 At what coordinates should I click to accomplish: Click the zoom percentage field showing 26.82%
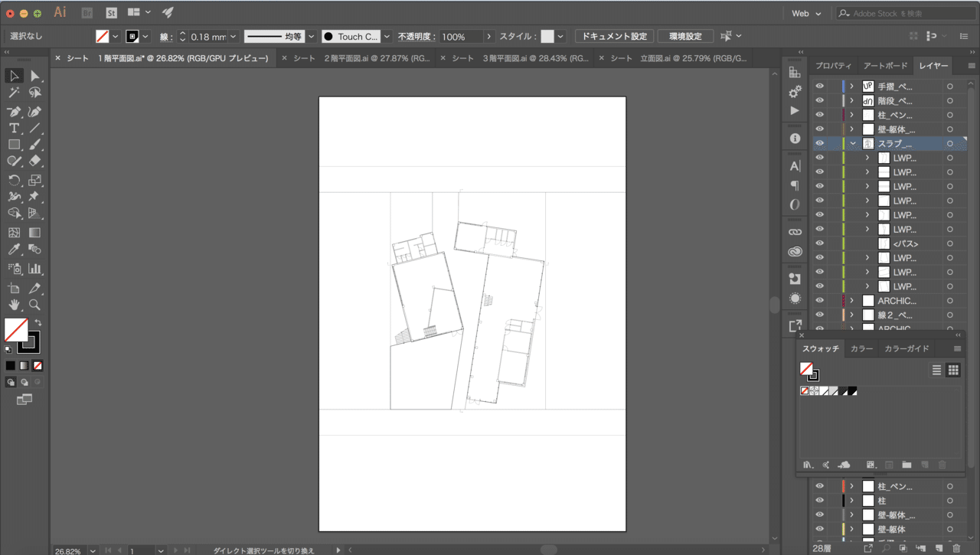pos(70,550)
